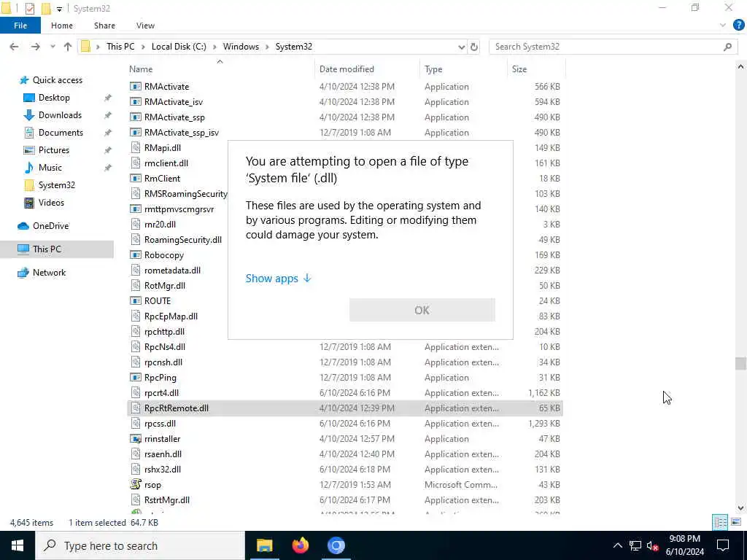
Task: Expand the ribbon with the chevron
Action: pos(723,26)
